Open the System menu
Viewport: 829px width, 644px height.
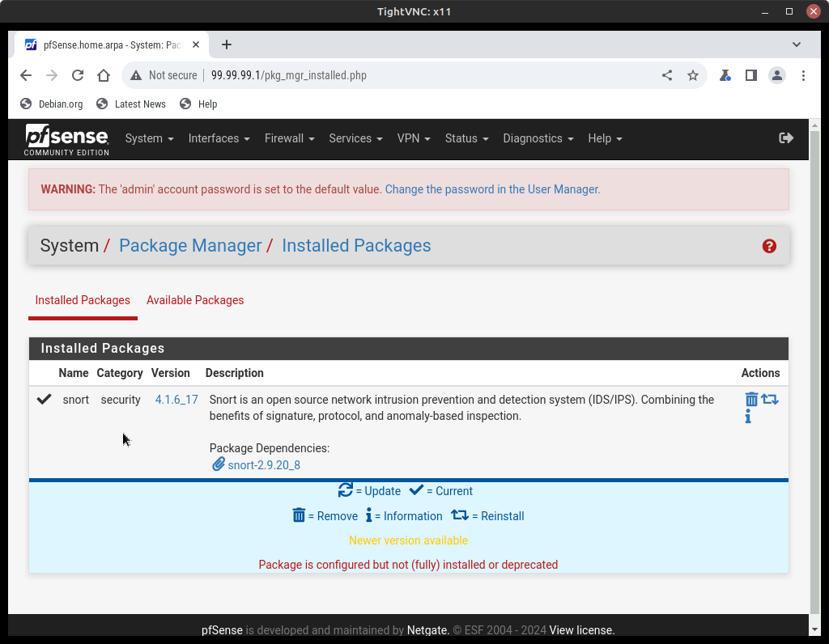[149, 138]
